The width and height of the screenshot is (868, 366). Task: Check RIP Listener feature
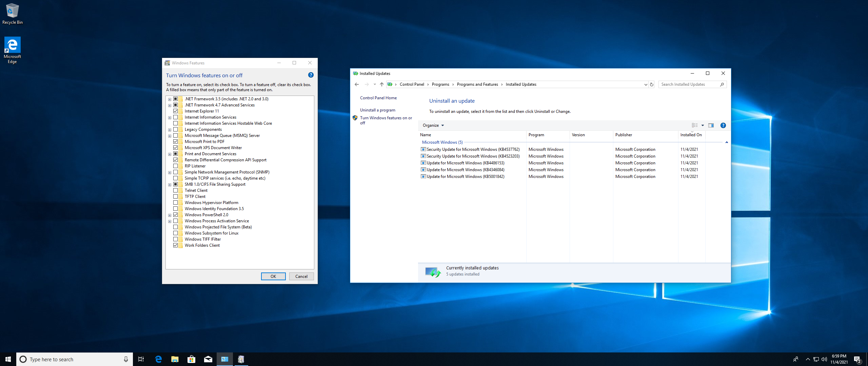[176, 166]
